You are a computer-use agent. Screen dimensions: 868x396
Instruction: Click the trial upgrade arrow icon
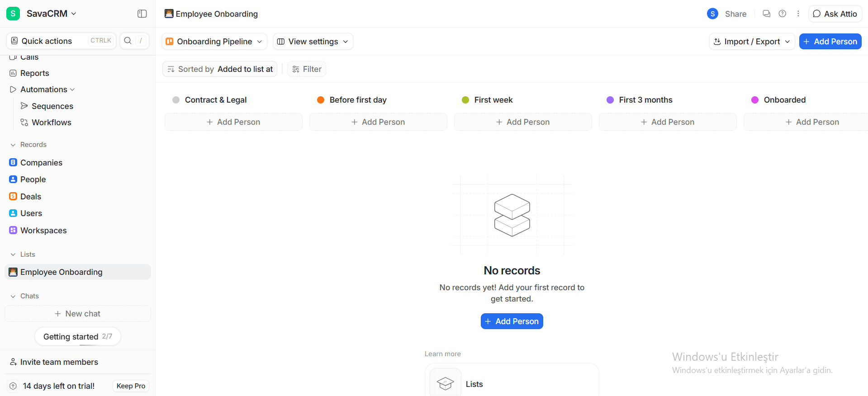13,386
